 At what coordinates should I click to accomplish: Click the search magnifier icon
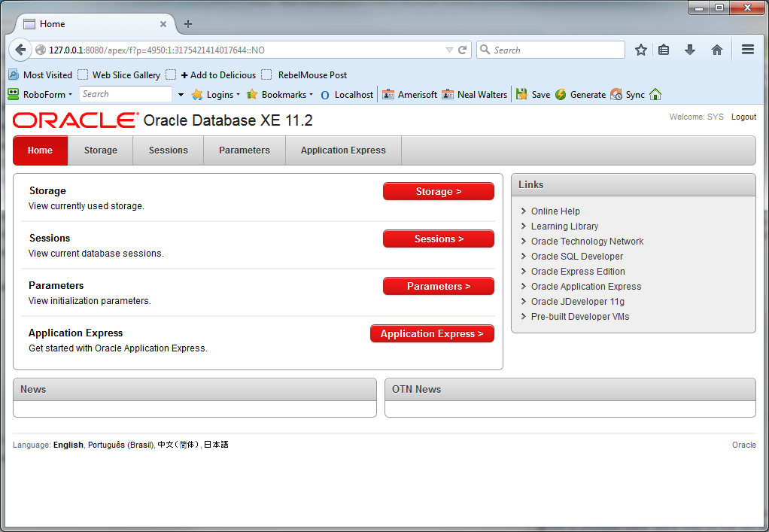pos(485,50)
